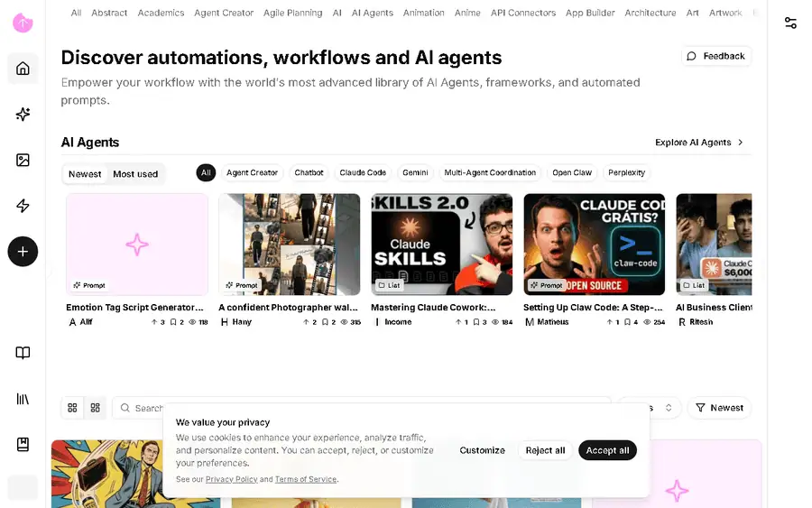Screen dimensions: 812x508
Task: Open the Newest sort filter dropdown
Action: 719,408
